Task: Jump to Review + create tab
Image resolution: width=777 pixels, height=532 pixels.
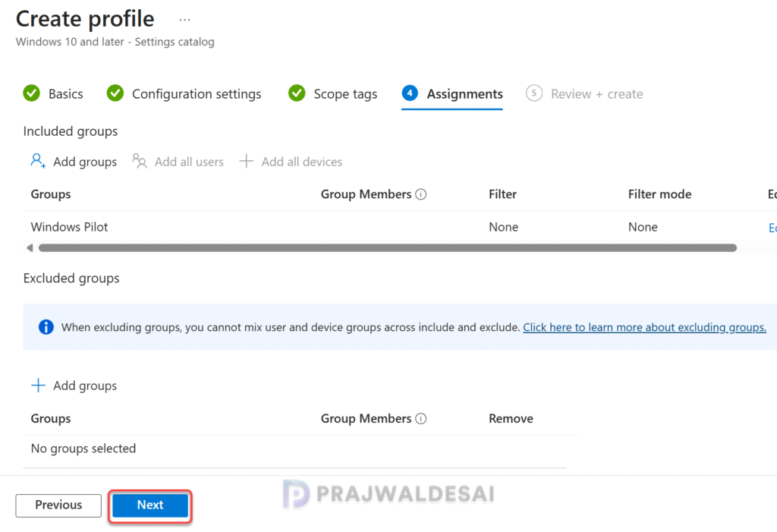Action: (584, 93)
